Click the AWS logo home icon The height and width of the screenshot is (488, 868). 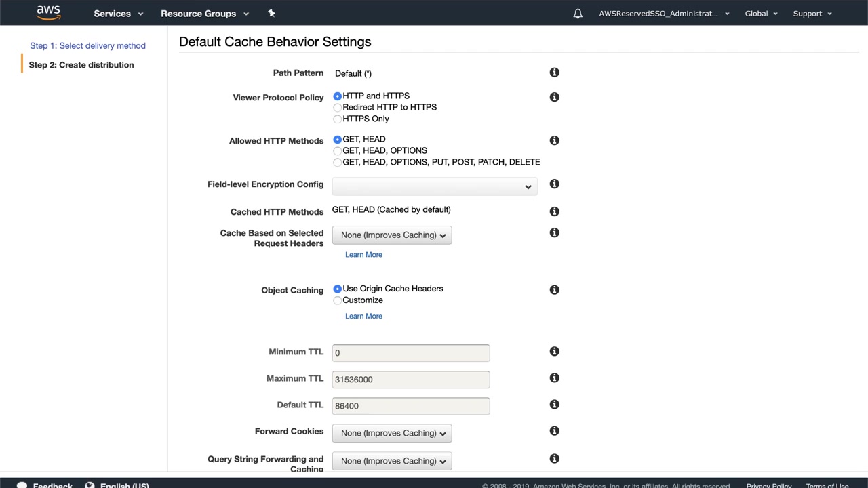48,13
